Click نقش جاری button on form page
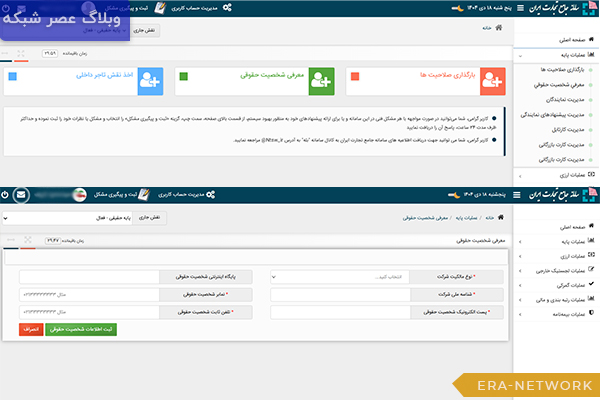 pyautogui.click(x=149, y=218)
